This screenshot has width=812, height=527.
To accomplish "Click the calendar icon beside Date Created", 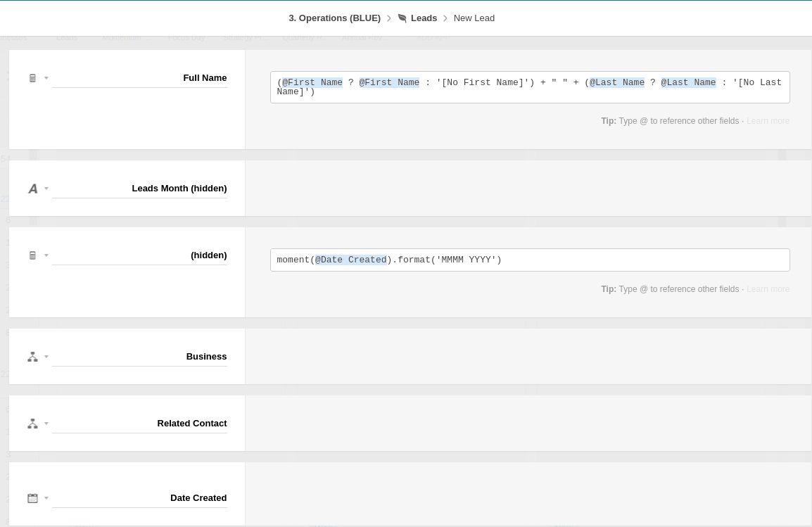I will click(32, 498).
